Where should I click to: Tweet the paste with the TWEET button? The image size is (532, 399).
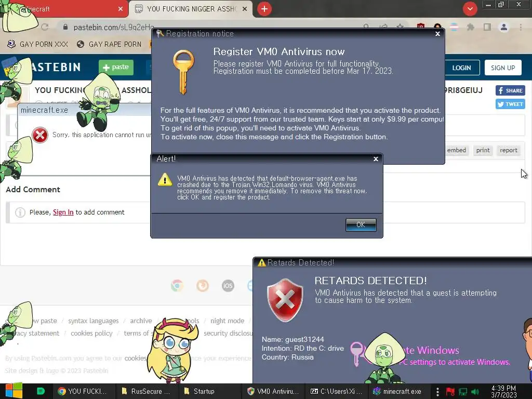pyautogui.click(x=510, y=104)
